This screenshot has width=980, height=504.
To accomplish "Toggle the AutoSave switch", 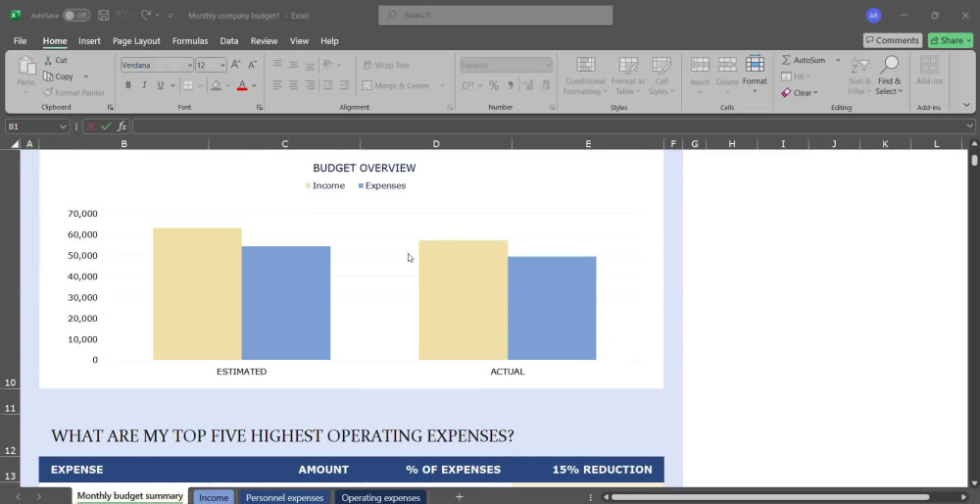I will pyautogui.click(x=76, y=15).
